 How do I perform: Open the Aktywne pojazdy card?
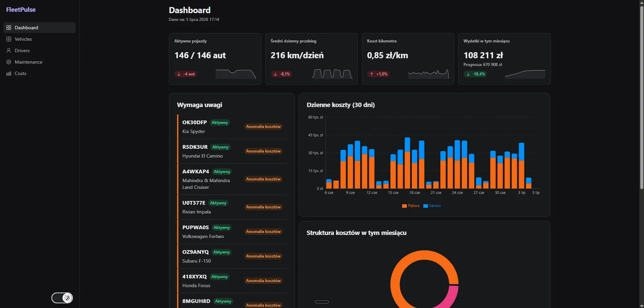click(215, 59)
